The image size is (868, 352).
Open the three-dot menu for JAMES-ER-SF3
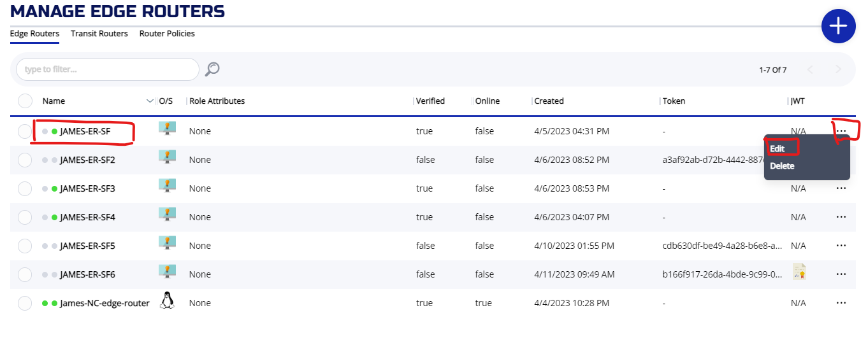click(x=841, y=188)
